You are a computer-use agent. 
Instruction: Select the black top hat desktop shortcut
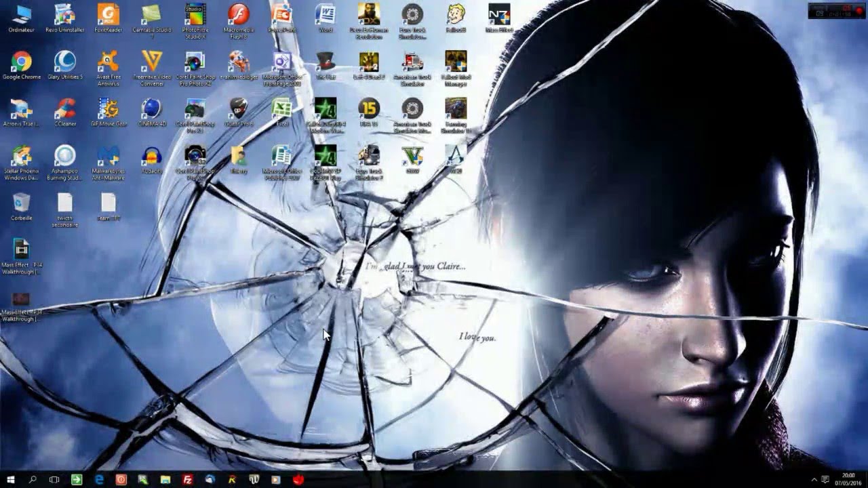[x=325, y=66]
